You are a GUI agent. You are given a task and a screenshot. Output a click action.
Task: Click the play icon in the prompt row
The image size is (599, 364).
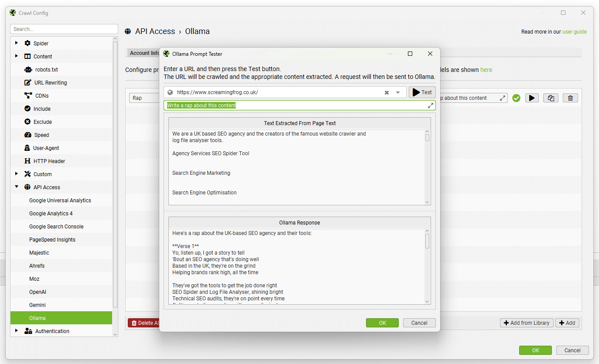531,98
